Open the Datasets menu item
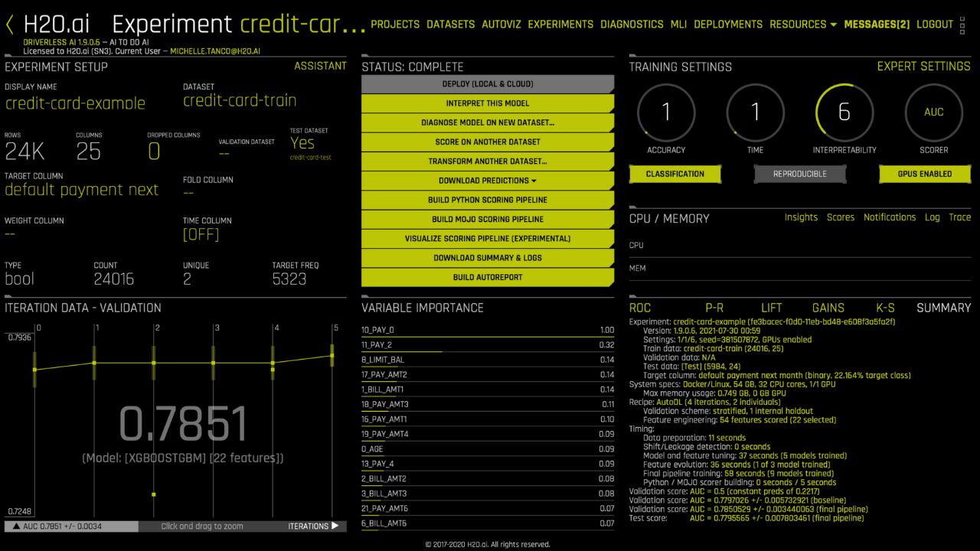 click(451, 24)
